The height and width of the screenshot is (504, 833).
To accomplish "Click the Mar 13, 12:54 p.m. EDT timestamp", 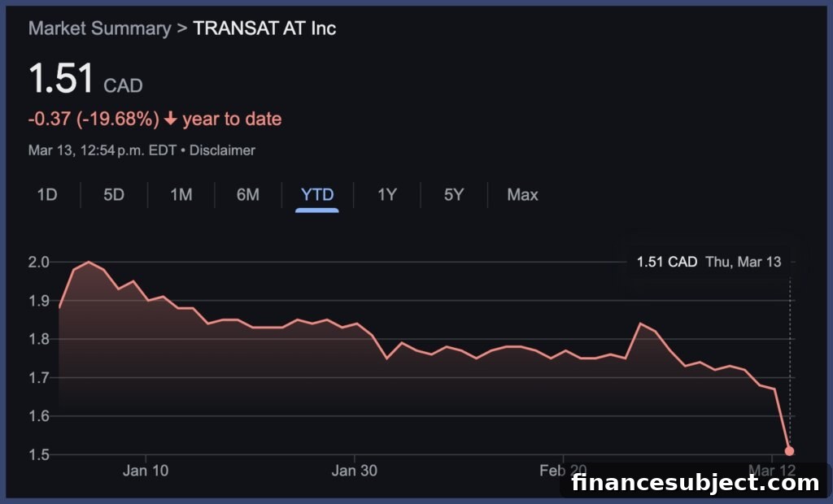I will (102, 150).
